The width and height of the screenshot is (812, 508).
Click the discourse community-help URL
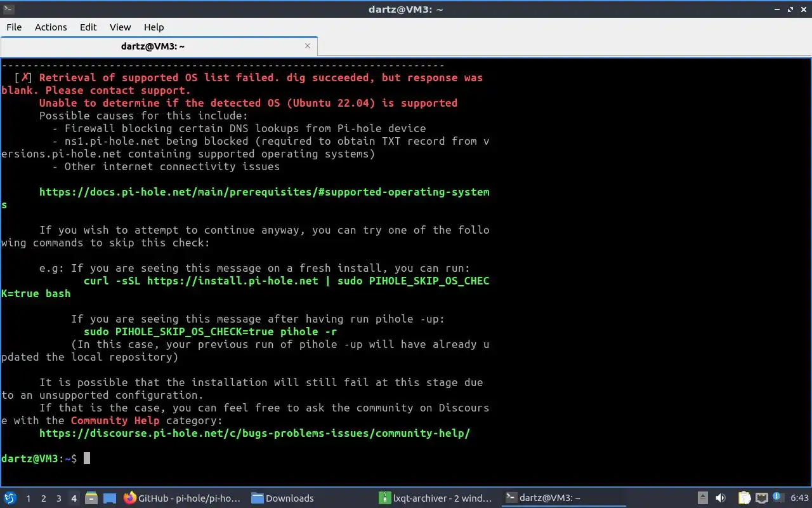[x=254, y=433]
